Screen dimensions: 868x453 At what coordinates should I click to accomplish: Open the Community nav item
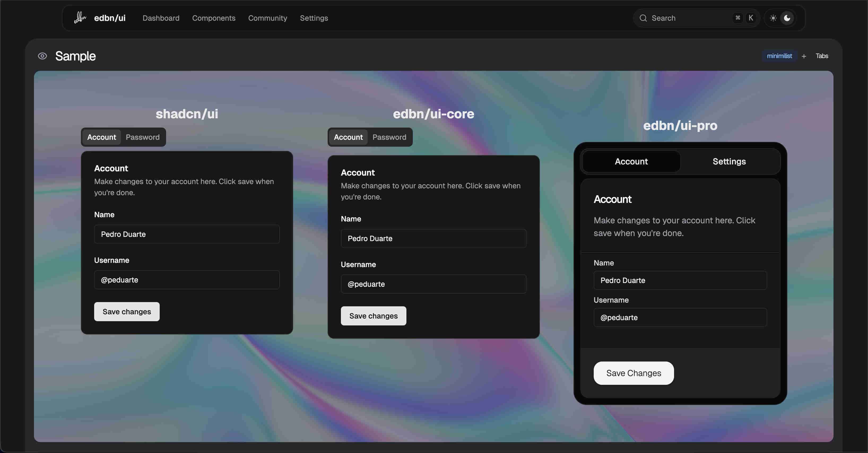[268, 18]
